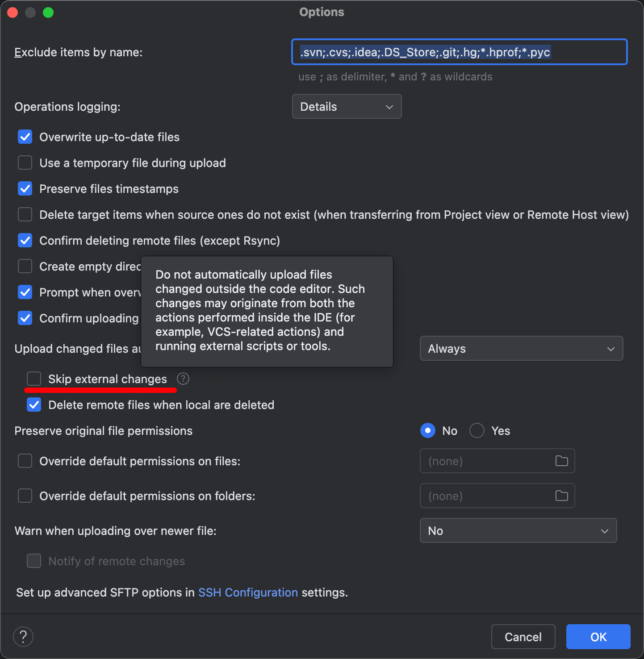Screen dimensions: 644x659
Task: Click the green zoom window button
Action: click(48, 13)
